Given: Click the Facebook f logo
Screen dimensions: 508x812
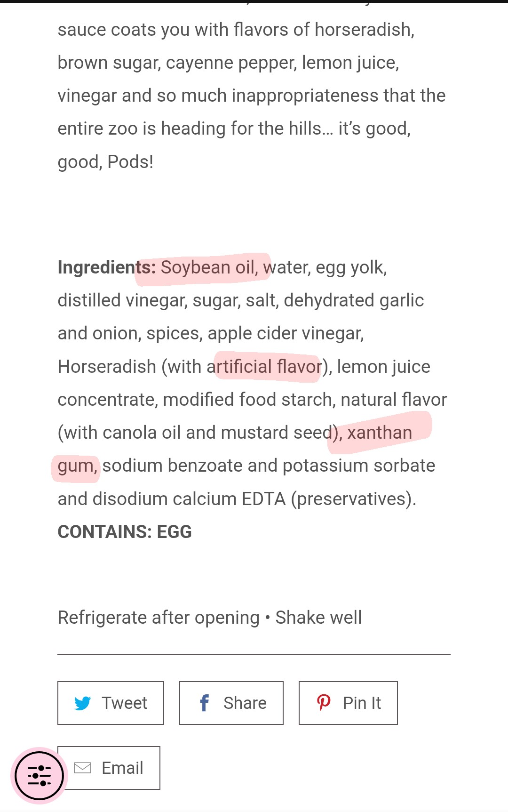Looking at the screenshot, I should coord(205,703).
